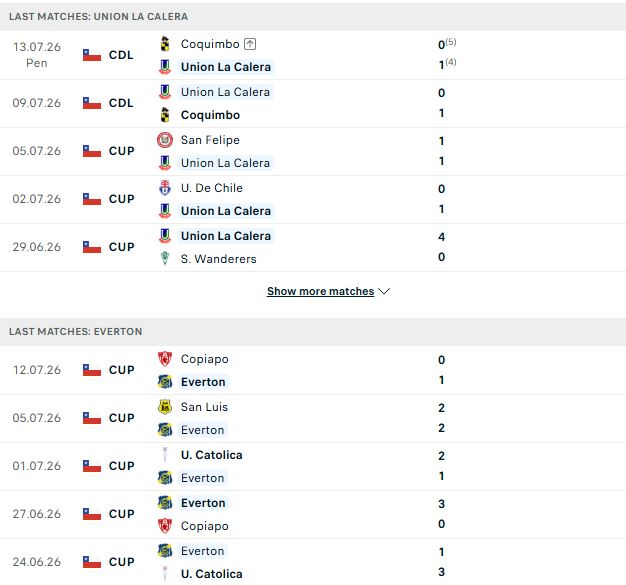Click the Copiapo crest in 12.07.26 match
Viewport: 626px width, 585px height.
165,359
